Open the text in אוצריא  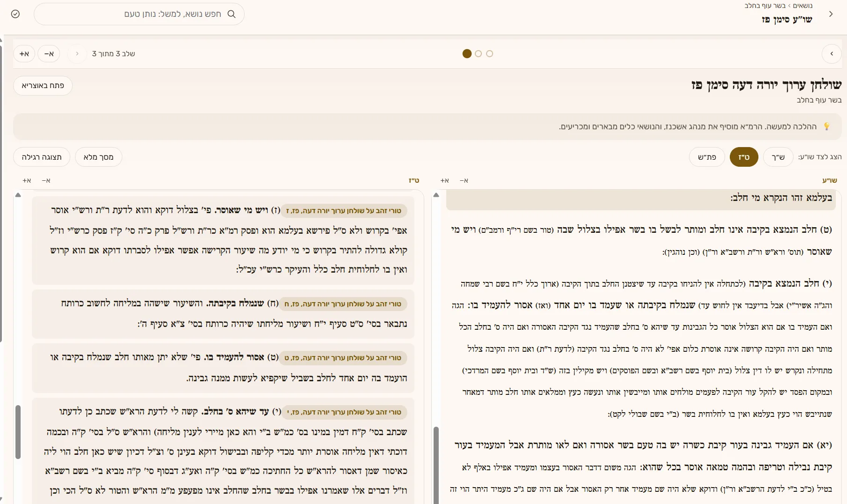pos(43,86)
